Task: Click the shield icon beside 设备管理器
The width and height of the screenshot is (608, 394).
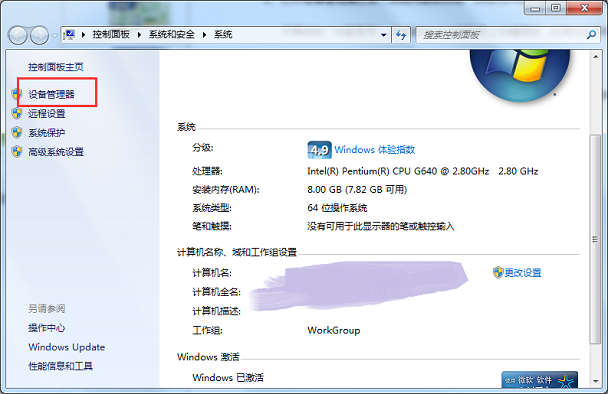Action: 17,94
